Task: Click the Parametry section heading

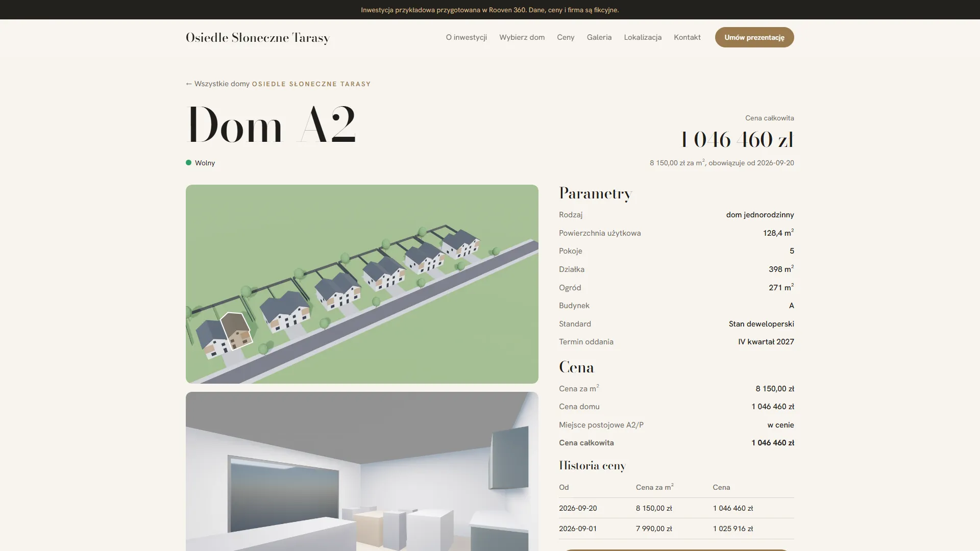Action: [x=596, y=193]
